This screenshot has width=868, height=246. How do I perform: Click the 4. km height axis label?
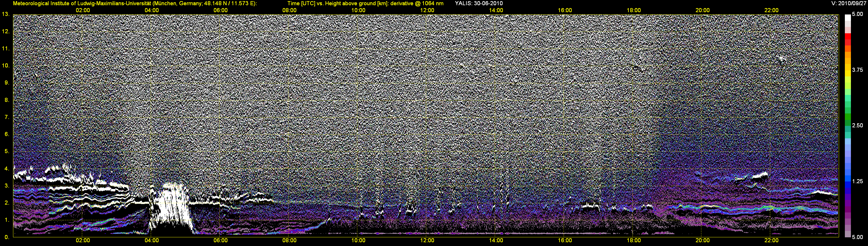7,168
